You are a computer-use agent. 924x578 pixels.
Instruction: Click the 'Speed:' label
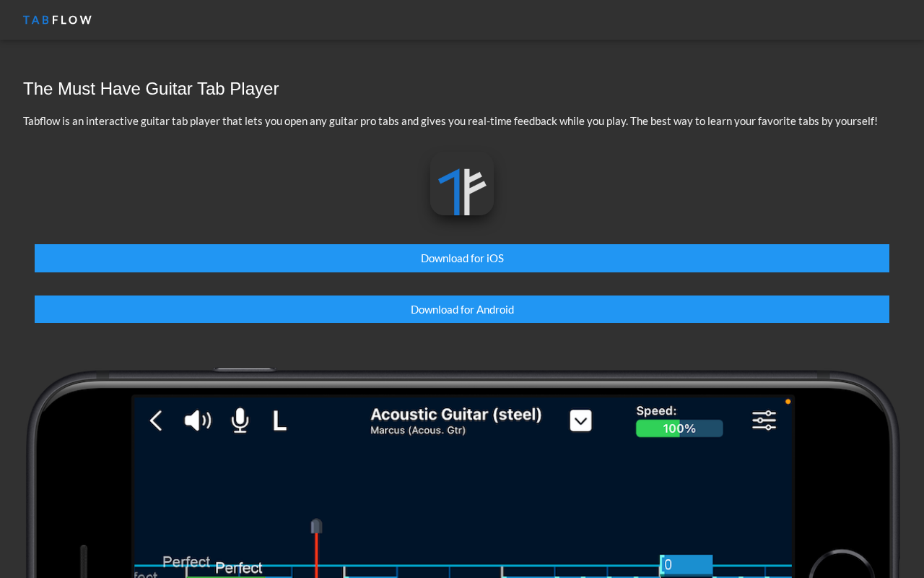click(656, 410)
